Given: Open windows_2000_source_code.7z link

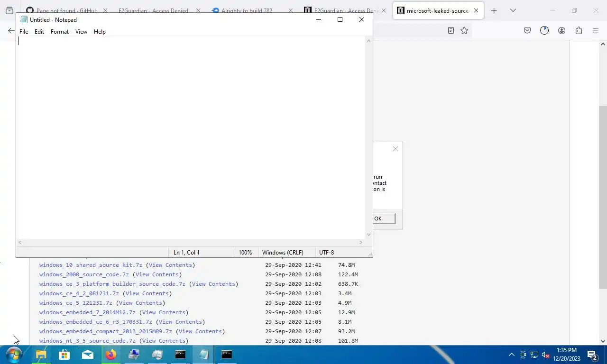Looking at the screenshot, I should (84, 274).
